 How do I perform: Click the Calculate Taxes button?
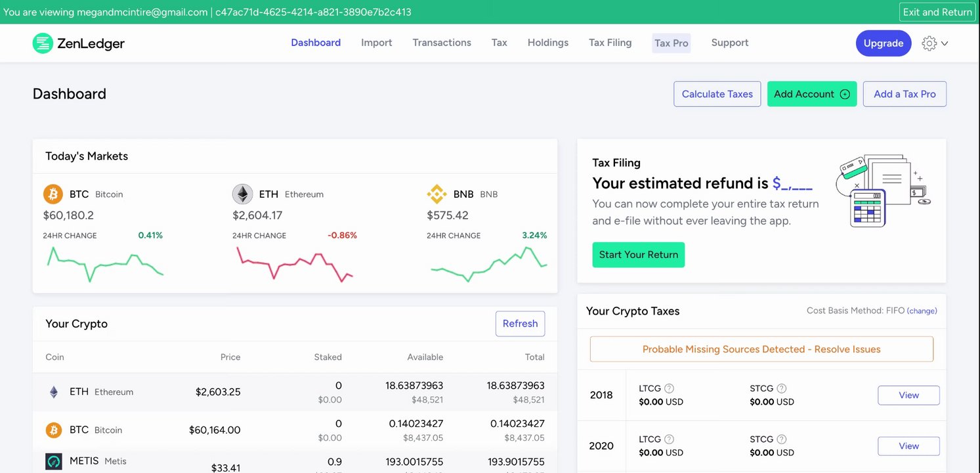coord(717,94)
